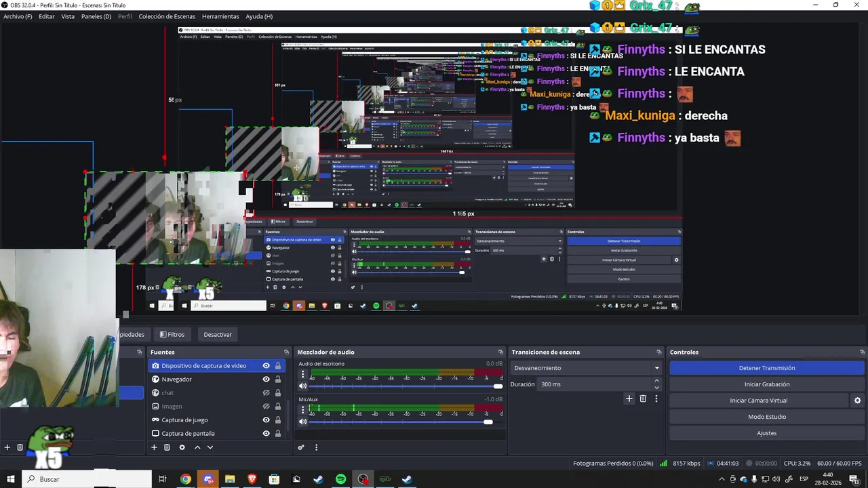Increase the transition duration with the up stepper
Image resolution: width=868 pixels, height=488 pixels.
coord(656,381)
